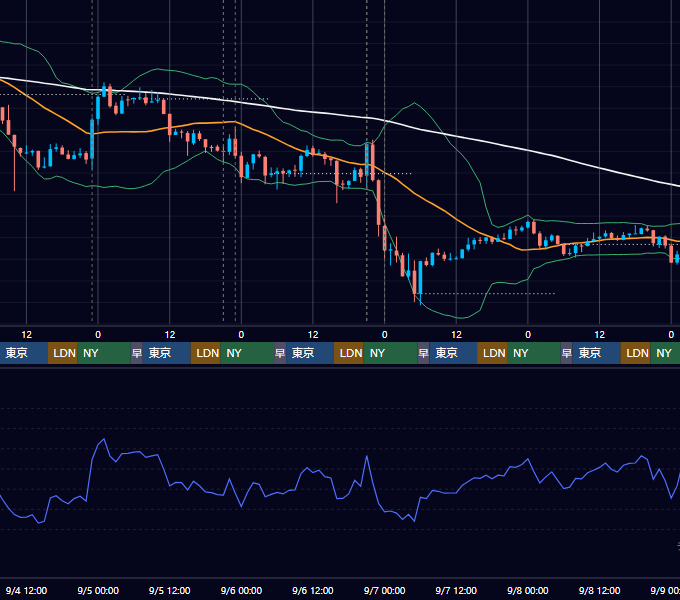Screen dimensions: 680x600
Task: Select the 東京 session block for 9/6
Action: click(x=310, y=353)
